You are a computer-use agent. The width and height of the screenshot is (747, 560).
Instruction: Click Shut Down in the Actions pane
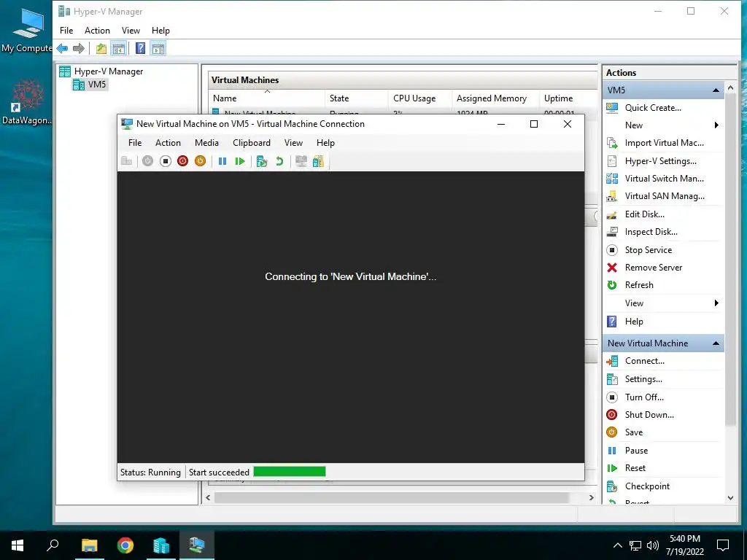point(649,415)
